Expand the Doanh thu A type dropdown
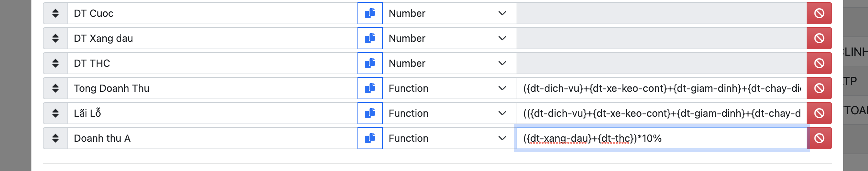Screen dimensions: 868x171 [449, 139]
